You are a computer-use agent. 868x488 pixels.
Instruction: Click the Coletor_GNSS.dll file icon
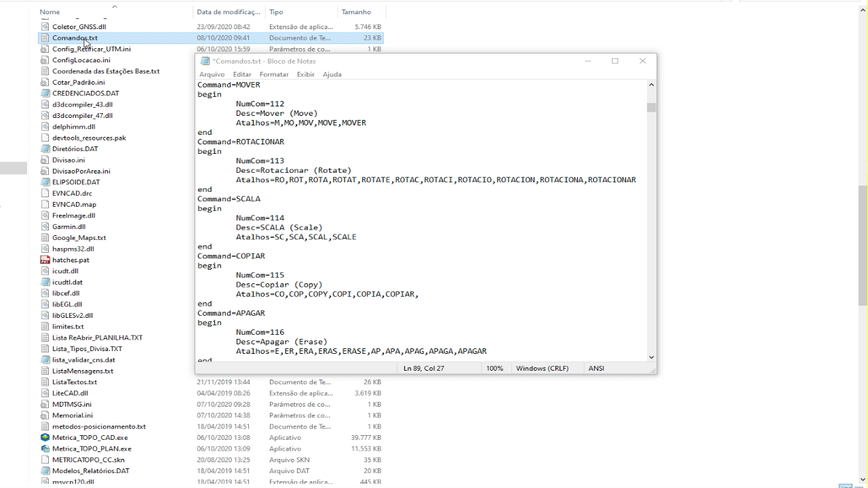(x=45, y=27)
